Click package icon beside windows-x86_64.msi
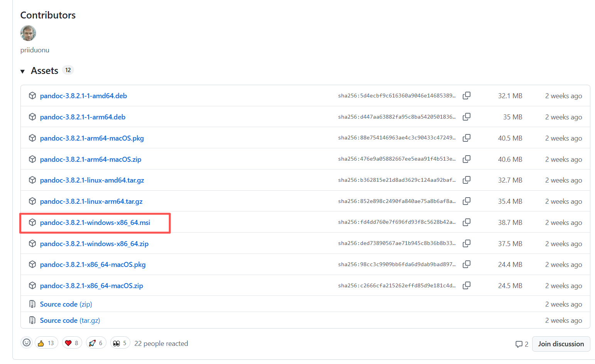Screen dimensions: 595x364 (32, 222)
